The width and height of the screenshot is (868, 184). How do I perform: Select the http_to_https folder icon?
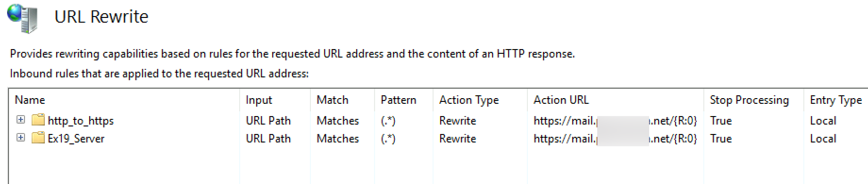(38, 120)
